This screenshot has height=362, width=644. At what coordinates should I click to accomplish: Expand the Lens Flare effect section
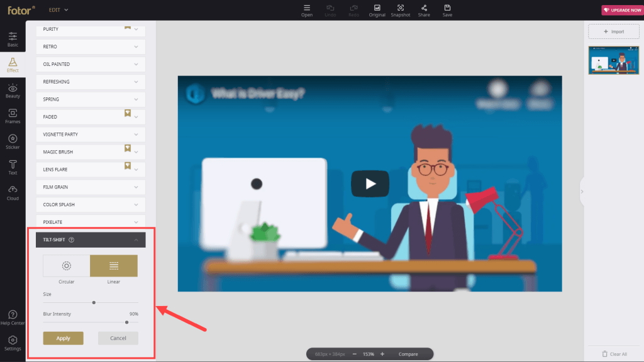click(x=91, y=170)
